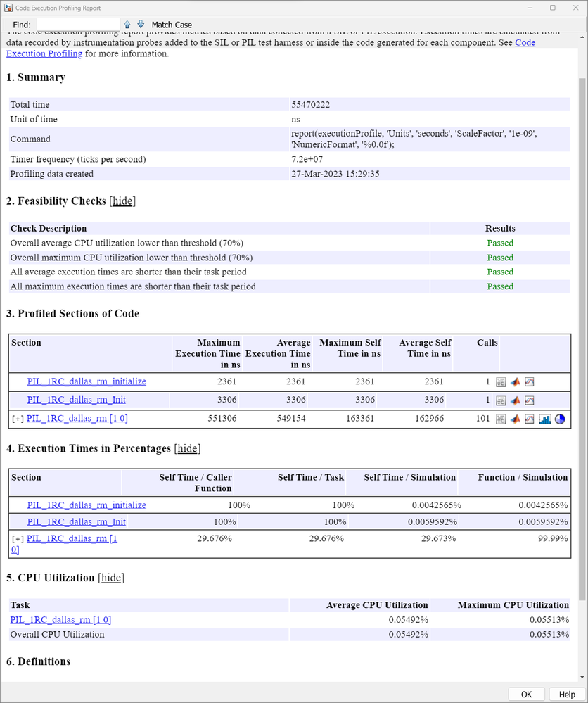Hide the Execution Times in Percentages section
Image resolution: width=588 pixels, height=703 pixels.
click(187, 448)
